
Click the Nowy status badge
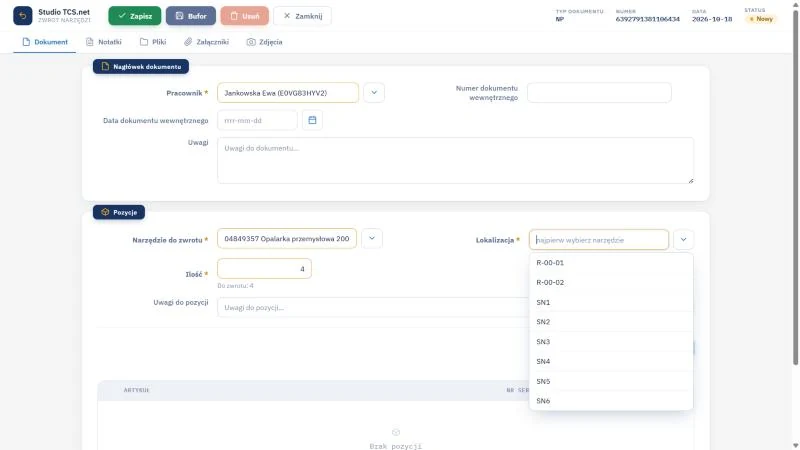[x=761, y=19]
